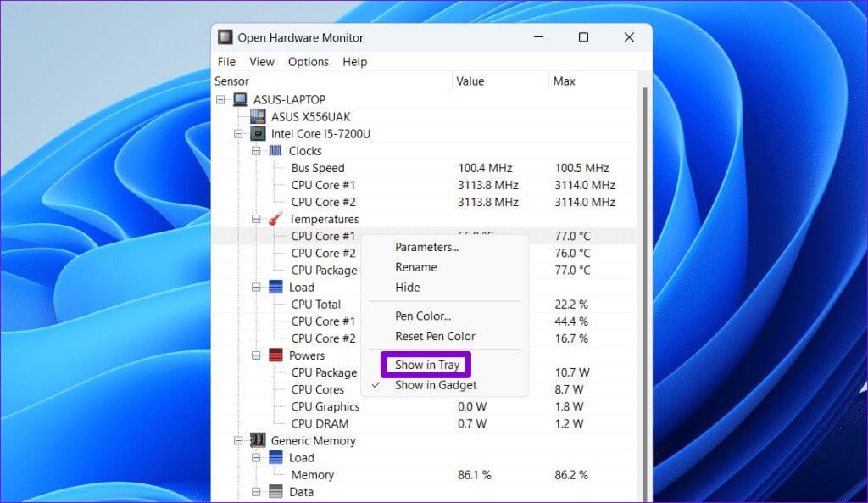This screenshot has height=503, width=868.
Task: Click the 77.0 °C max of CPU Core #1
Action: (x=572, y=236)
